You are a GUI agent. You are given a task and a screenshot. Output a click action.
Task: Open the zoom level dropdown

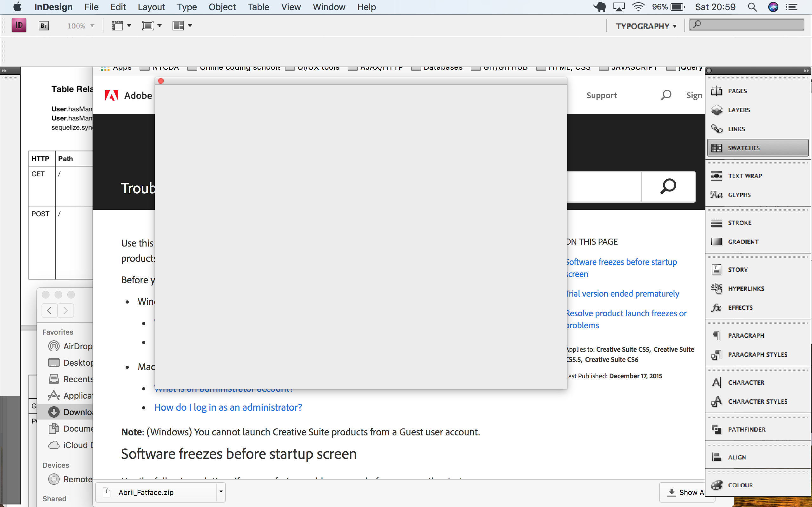click(x=92, y=26)
